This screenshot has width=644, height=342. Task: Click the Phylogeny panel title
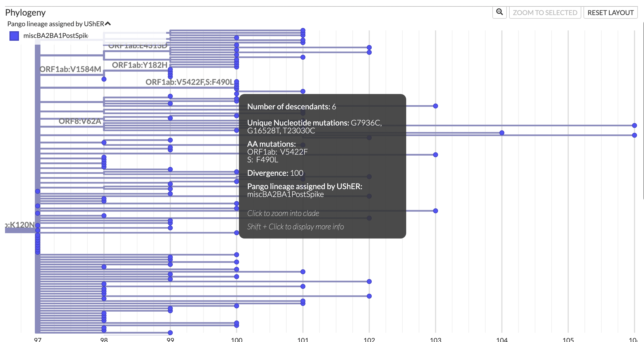pyautogui.click(x=26, y=12)
